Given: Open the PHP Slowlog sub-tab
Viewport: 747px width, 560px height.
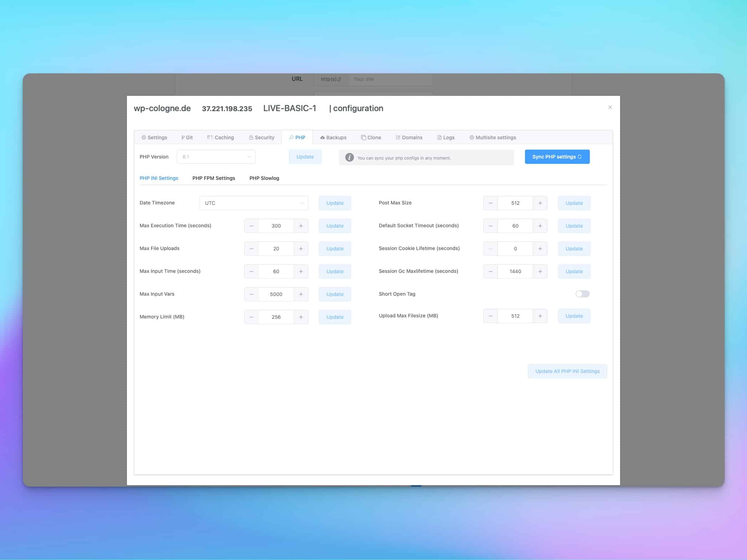Looking at the screenshot, I should click(x=264, y=178).
